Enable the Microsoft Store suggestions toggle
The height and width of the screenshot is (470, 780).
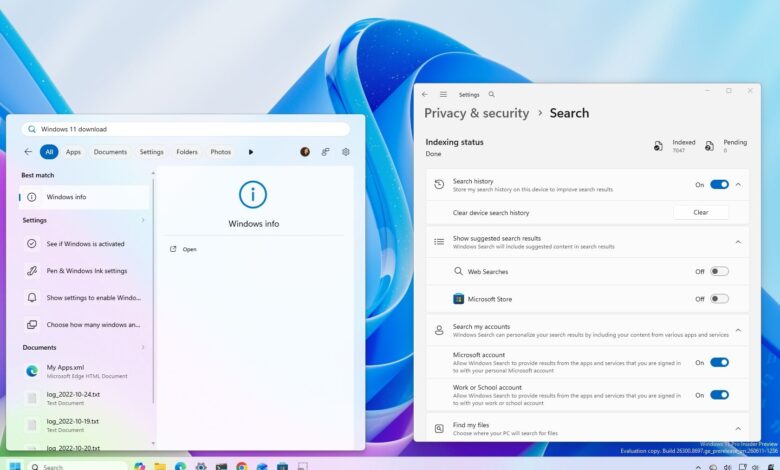(x=719, y=299)
